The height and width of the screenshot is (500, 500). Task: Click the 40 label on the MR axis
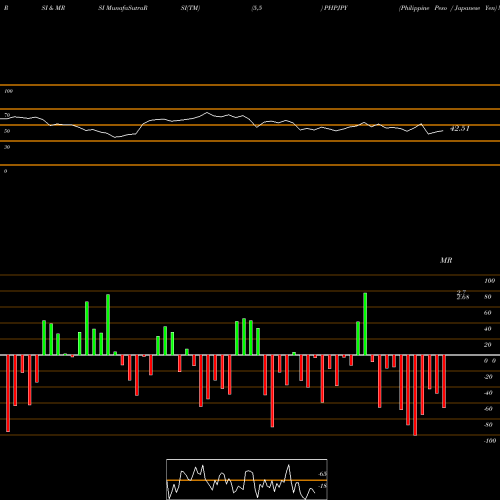[x=488, y=329]
